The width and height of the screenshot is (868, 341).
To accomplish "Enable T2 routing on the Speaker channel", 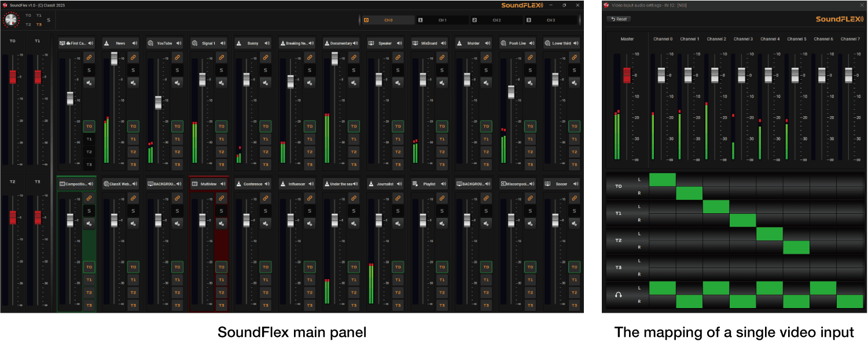I will [398, 152].
